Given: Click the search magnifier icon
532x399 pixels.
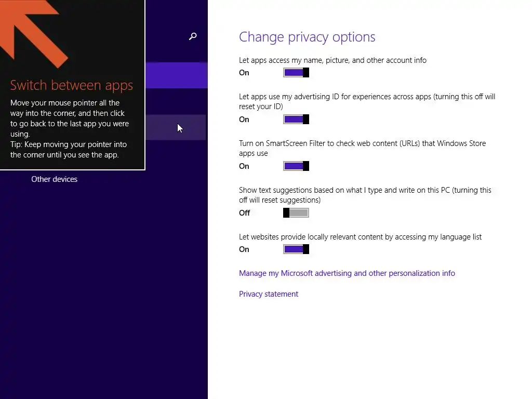Looking at the screenshot, I should coord(193,36).
